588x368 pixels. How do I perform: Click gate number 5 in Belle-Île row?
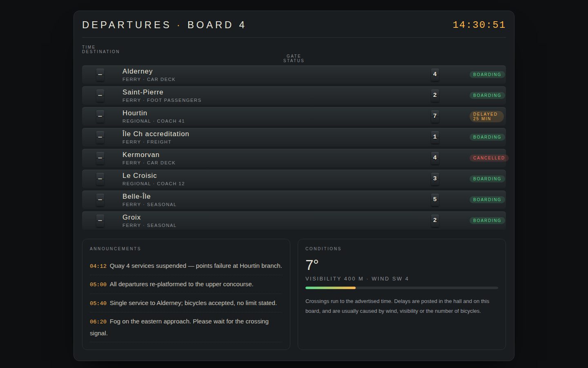(x=435, y=200)
